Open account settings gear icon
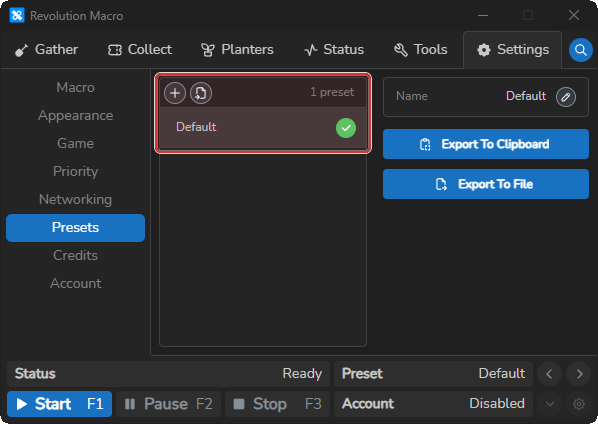Viewport: 598px width, 424px height. click(x=579, y=404)
